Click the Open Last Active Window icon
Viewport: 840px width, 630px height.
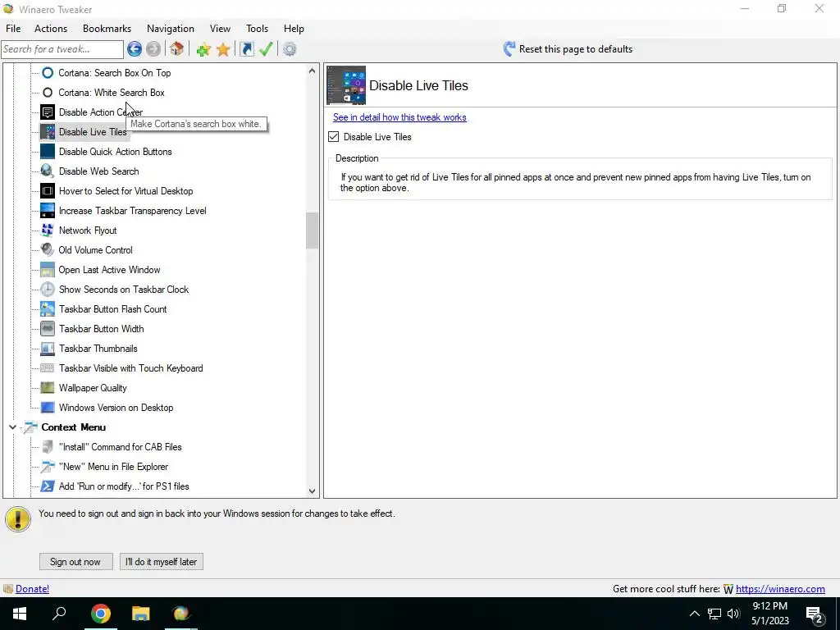[48, 269]
